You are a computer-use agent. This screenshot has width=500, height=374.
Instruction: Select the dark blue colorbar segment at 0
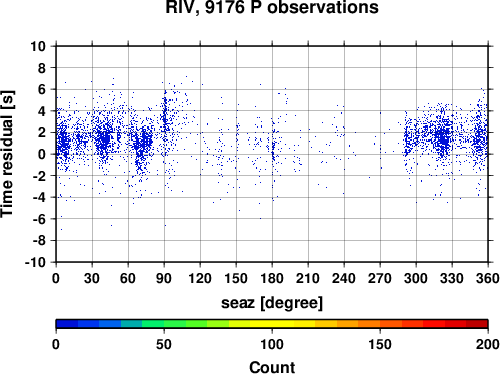[67, 324]
